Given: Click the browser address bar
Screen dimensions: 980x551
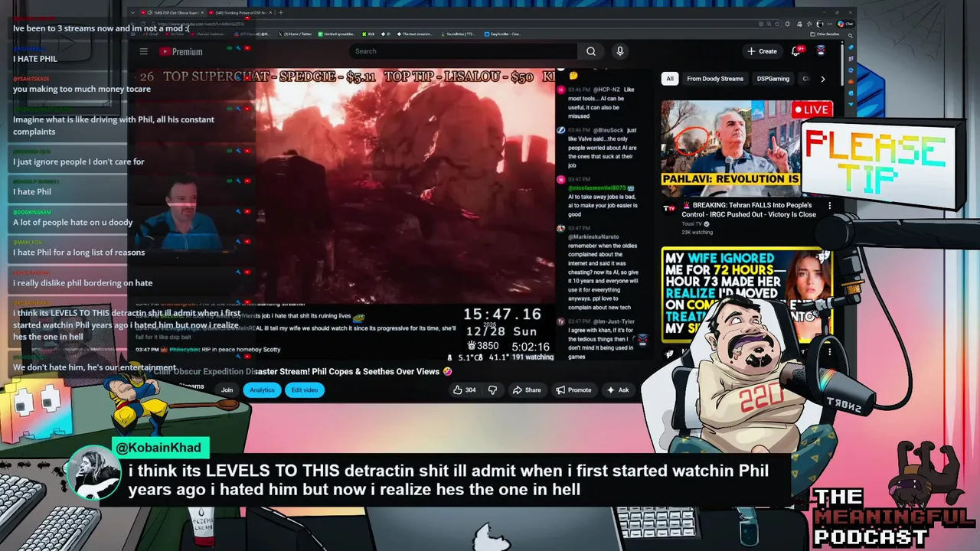Looking at the screenshot, I should click(459, 24).
